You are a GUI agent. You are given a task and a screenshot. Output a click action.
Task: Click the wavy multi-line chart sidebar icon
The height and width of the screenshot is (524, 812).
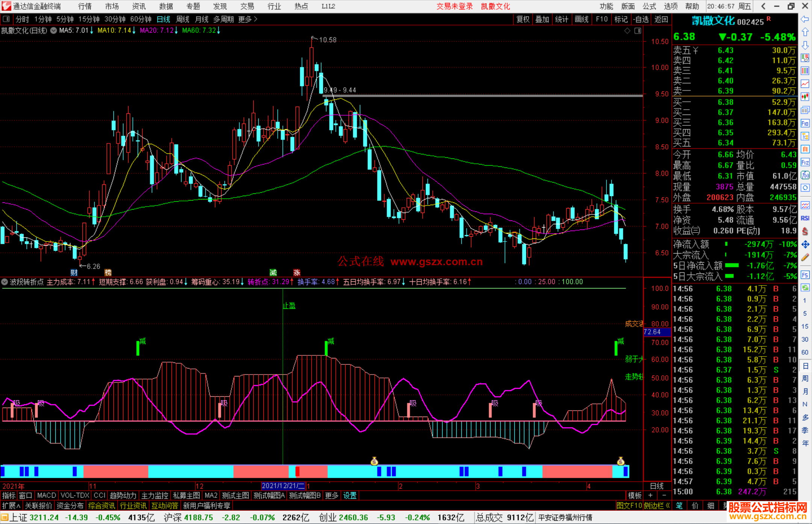tap(805, 205)
